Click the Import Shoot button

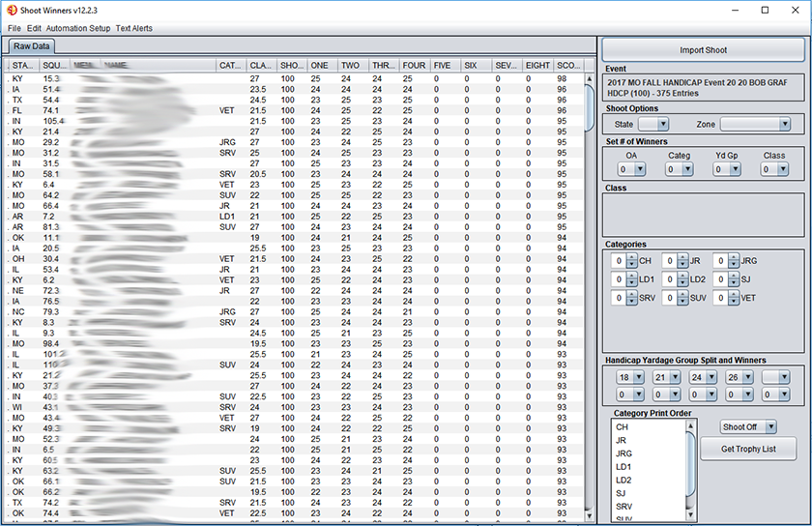click(x=703, y=49)
